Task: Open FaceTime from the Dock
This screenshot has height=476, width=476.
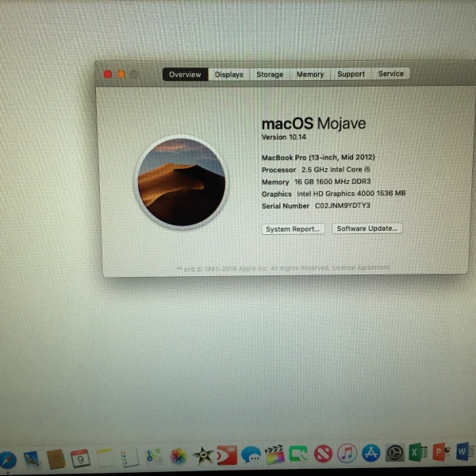Action: tap(298, 455)
